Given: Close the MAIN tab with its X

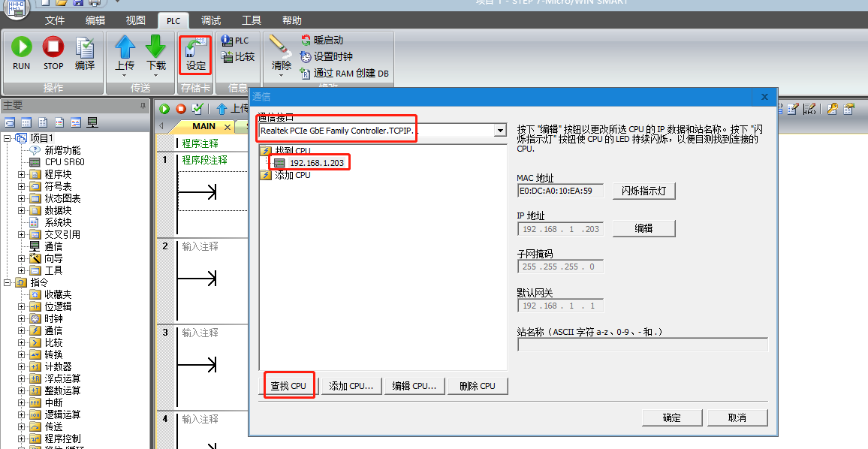Looking at the screenshot, I should (227, 128).
